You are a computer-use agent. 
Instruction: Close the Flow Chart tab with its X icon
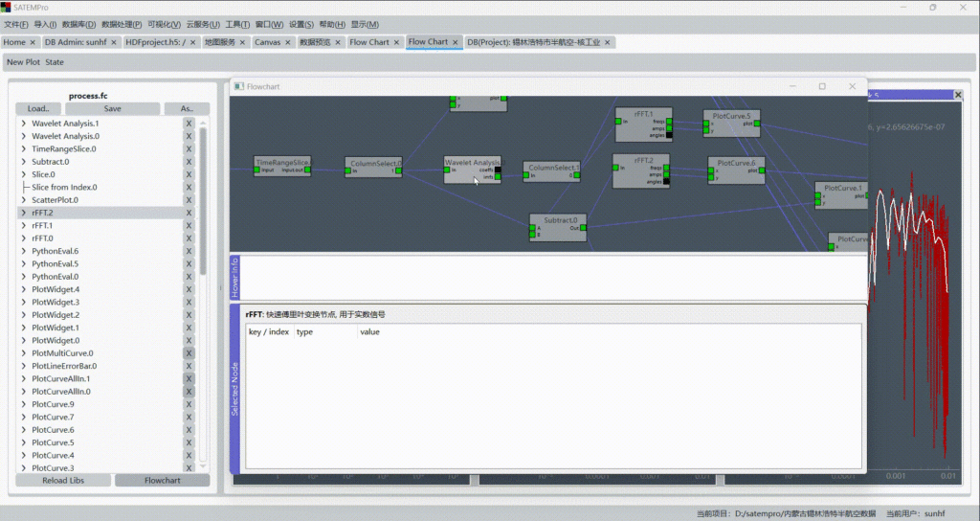click(455, 42)
